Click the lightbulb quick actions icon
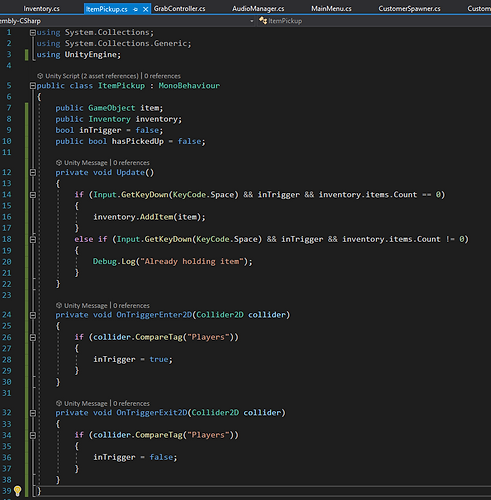This screenshot has height=500, width=491. click(17, 490)
